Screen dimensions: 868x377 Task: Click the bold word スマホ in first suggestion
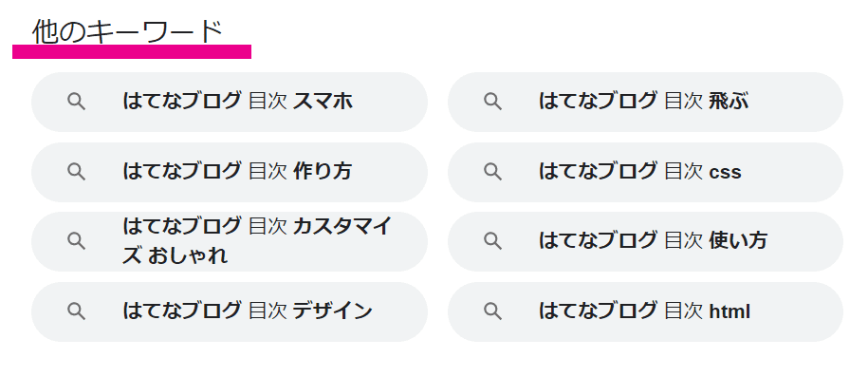[x=323, y=102]
